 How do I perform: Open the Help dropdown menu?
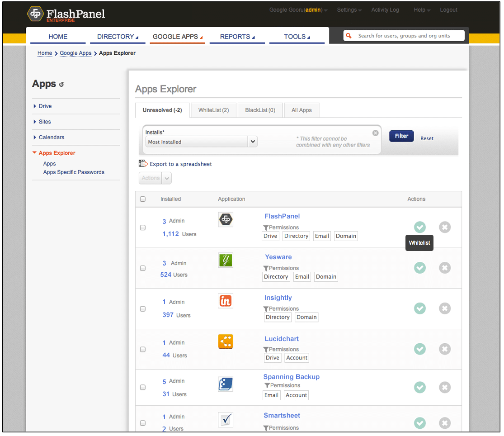click(422, 10)
